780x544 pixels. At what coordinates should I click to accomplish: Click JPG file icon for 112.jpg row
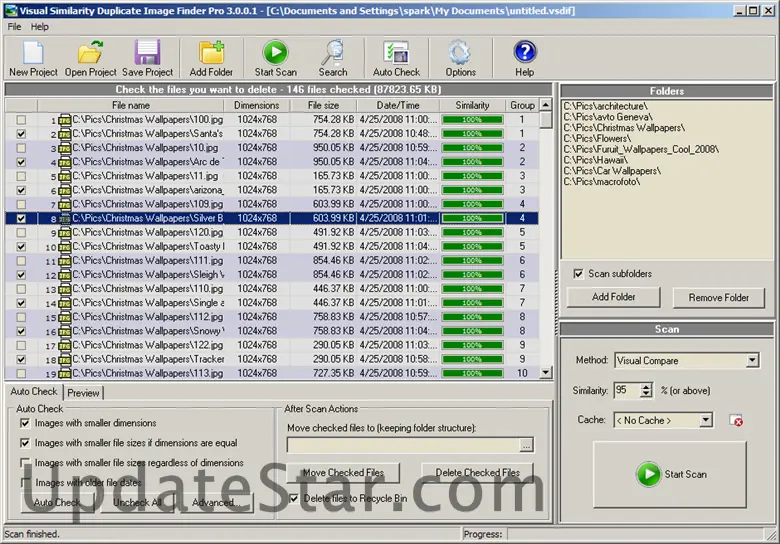click(x=65, y=317)
